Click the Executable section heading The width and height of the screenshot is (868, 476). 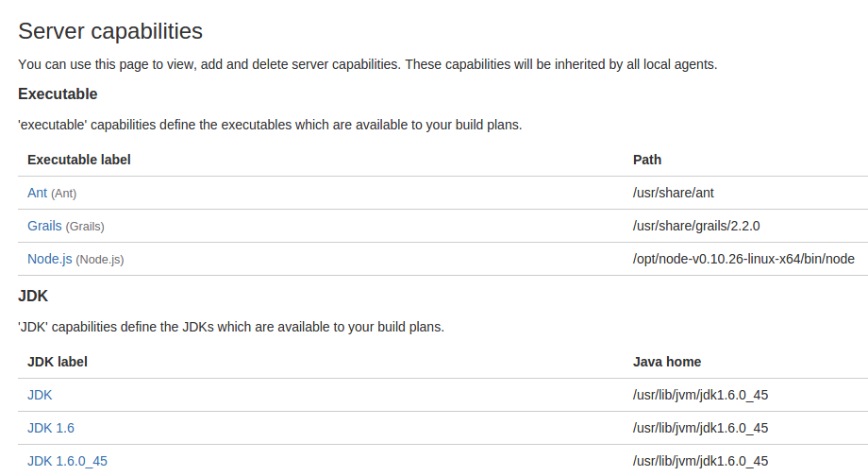pyautogui.click(x=58, y=94)
